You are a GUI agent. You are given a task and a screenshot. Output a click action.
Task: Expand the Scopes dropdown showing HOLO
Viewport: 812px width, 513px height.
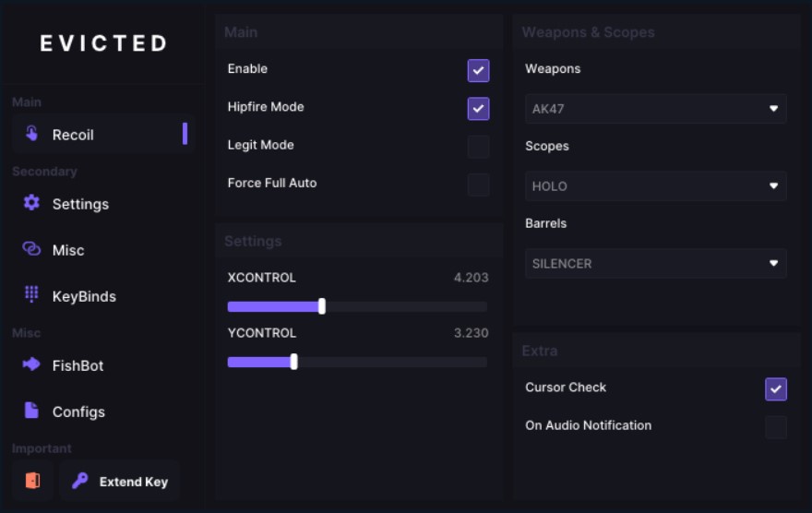[655, 186]
